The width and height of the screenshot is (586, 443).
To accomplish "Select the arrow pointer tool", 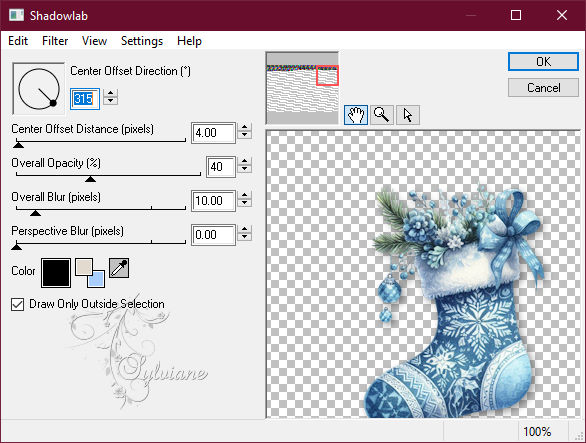I will tap(408, 114).
